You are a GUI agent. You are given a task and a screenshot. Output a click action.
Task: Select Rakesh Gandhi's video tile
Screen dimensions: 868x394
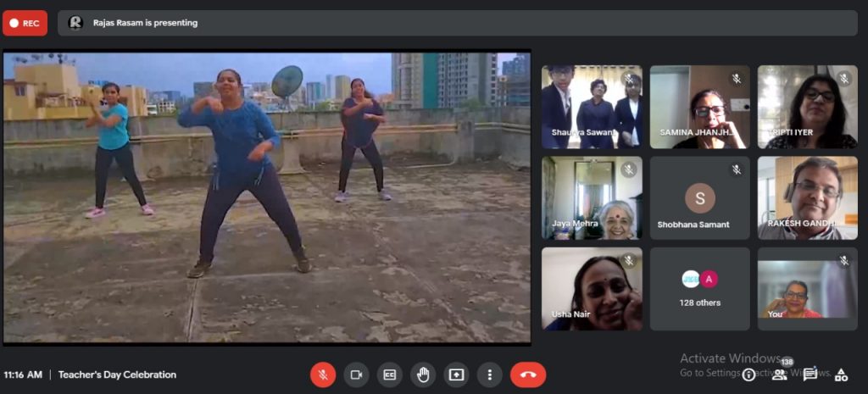click(807, 197)
